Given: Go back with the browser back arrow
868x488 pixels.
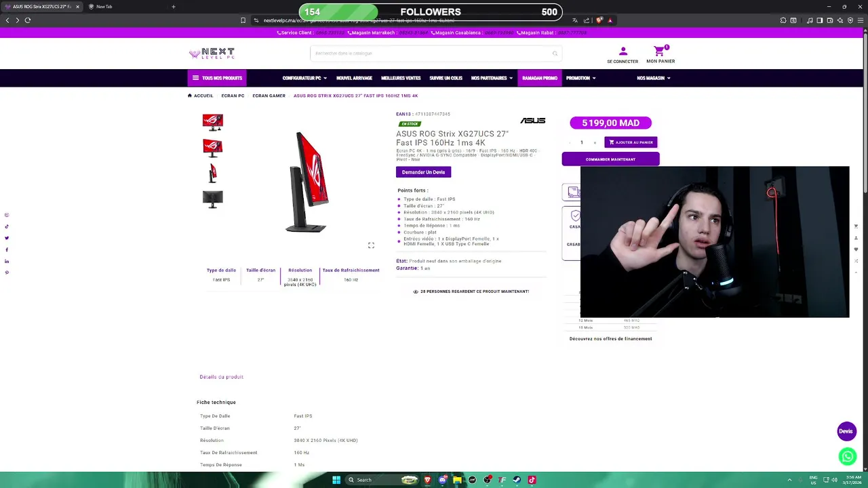Looking at the screenshot, I should [7, 20].
